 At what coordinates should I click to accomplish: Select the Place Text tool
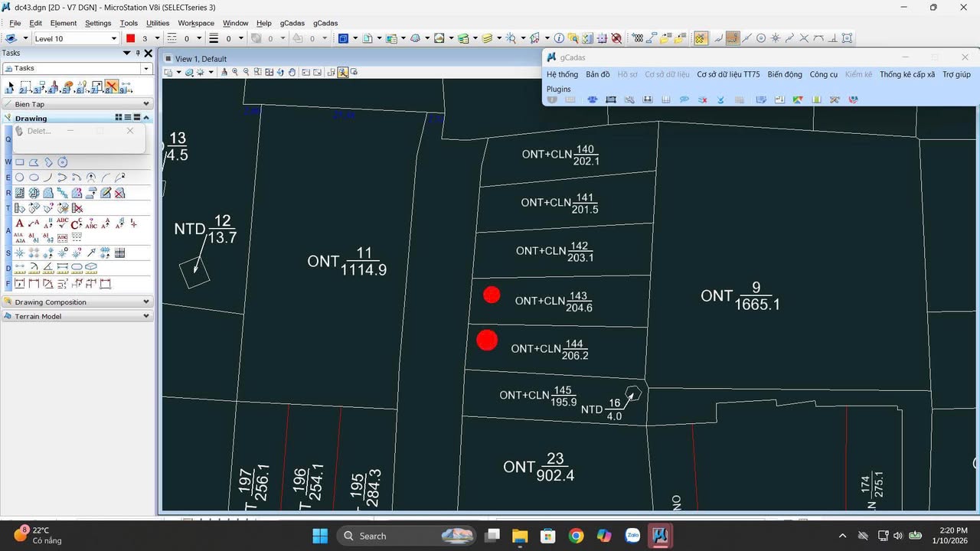(20, 223)
